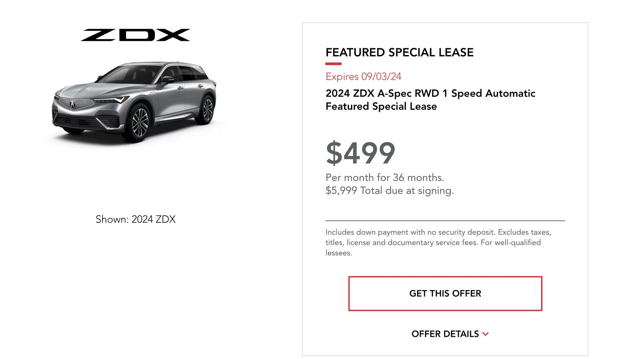The width and height of the screenshot is (644, 359).
Task: Click the $5,999 Total due at signing text
Action: click(389, 191)
